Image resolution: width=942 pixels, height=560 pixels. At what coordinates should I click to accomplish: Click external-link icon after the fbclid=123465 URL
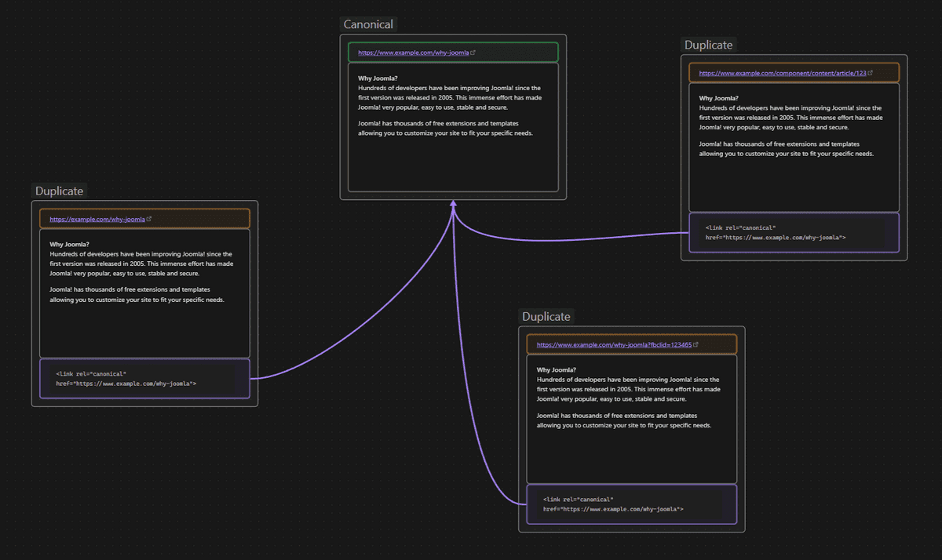(696, 345)
